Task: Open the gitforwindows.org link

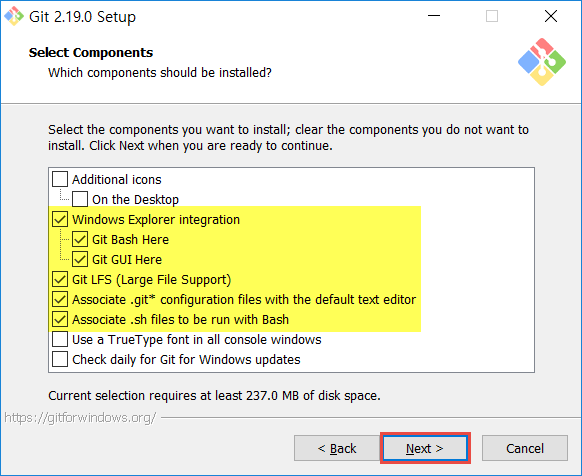Action: pyautogui.click(x=80, y=418)
